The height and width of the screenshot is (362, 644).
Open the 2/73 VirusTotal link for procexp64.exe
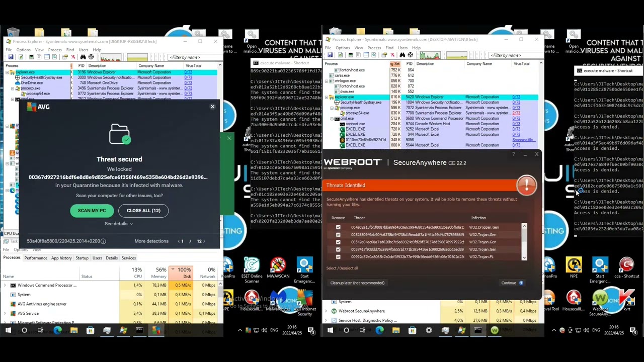point(516,113)
